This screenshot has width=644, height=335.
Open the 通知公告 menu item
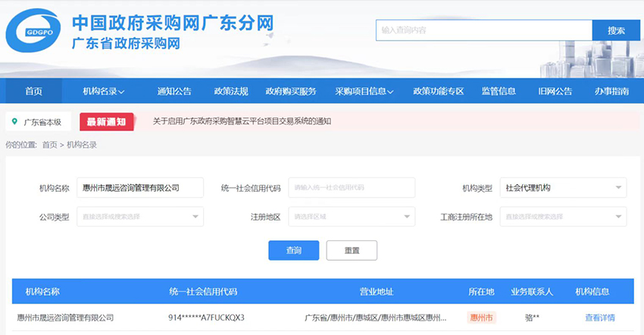click(174, 91)
